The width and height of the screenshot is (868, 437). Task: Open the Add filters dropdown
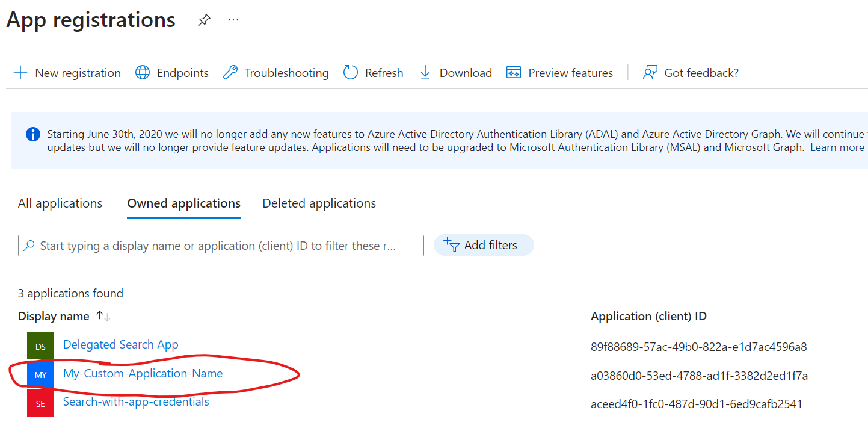(x=484, y=245)
